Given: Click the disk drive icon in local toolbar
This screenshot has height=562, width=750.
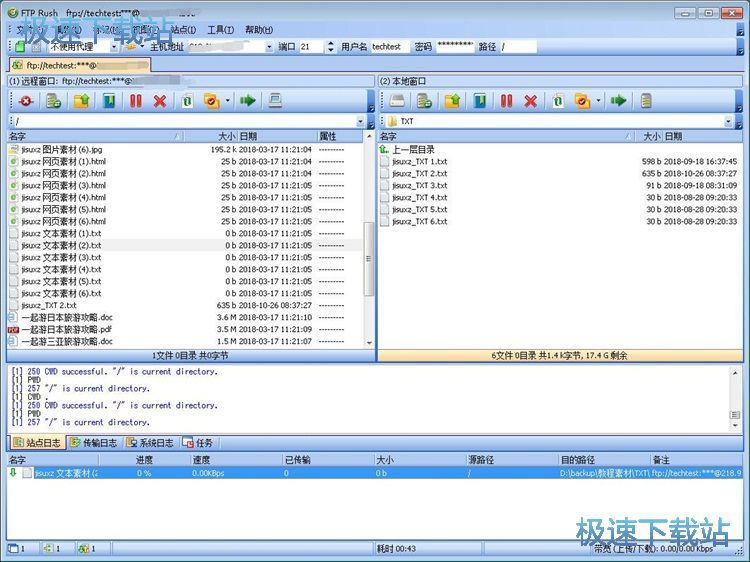Looking at the screenshot, I should (397, 101).
